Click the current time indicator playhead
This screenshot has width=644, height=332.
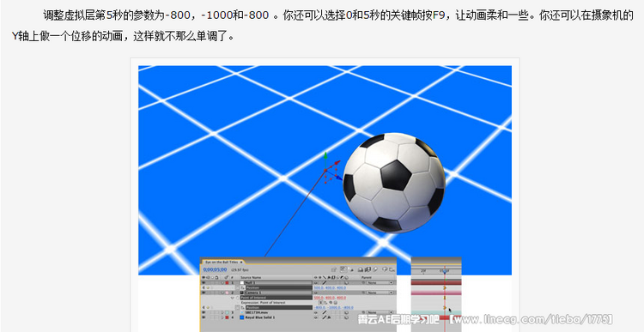coord(445,271)
